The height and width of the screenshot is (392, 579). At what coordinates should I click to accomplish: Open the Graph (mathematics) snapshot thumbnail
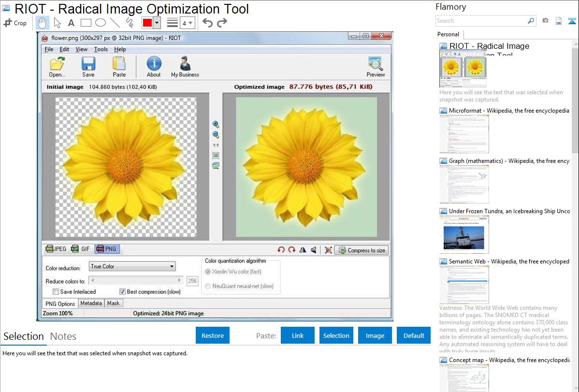click(x=464, y=184)
